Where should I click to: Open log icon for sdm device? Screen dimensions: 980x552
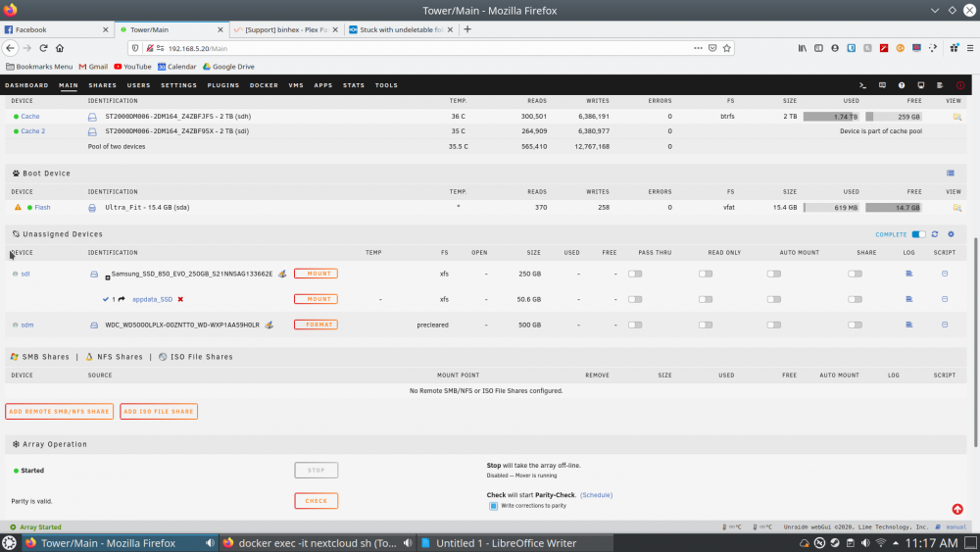pos(908,326)
